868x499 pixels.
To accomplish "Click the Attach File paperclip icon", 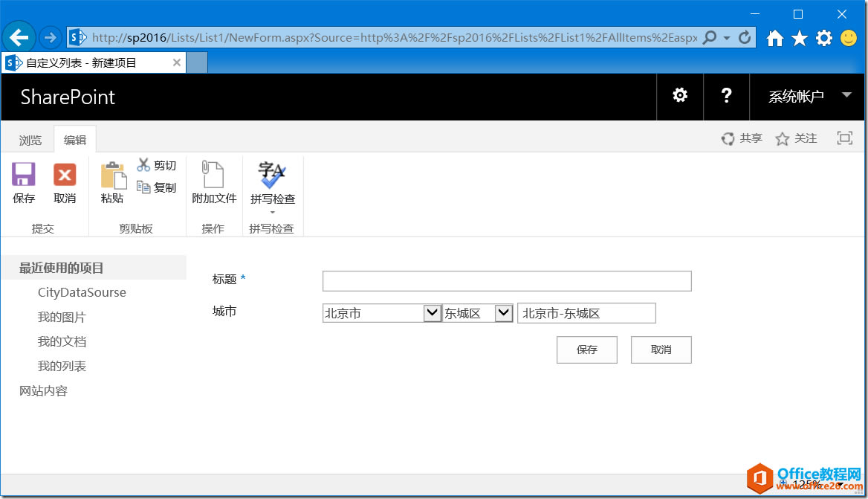I will 213,176.
